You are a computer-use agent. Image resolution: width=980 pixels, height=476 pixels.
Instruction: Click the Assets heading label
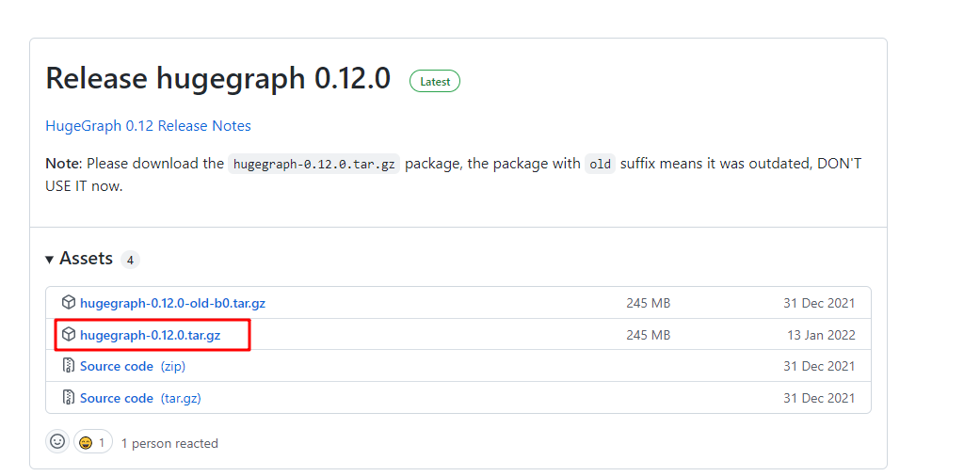click(x=86, y=259)
